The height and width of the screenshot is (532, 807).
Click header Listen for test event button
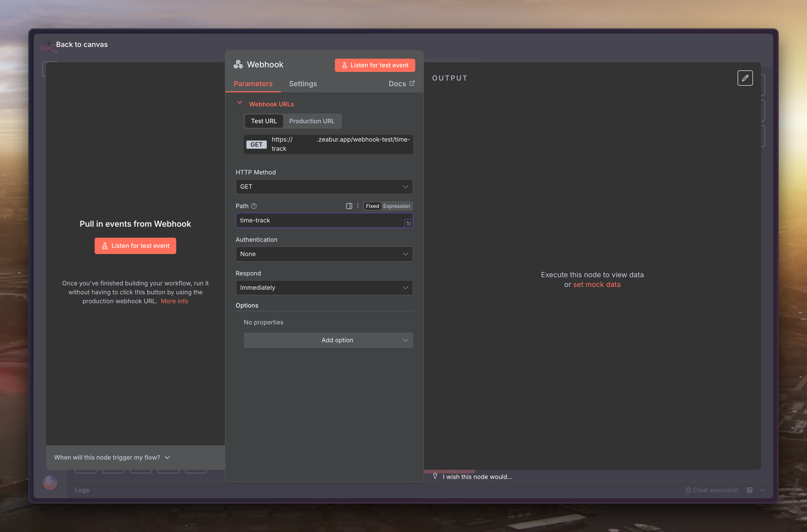(374, 65)
